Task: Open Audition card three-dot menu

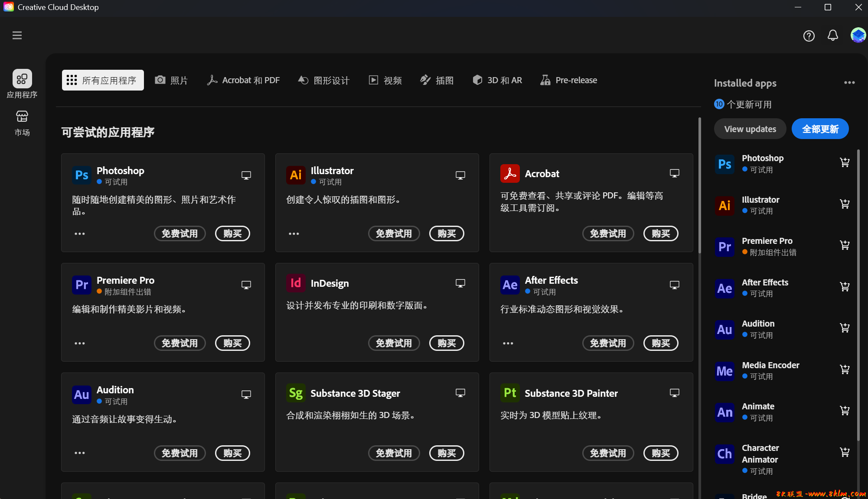Action: coord(80,453)
